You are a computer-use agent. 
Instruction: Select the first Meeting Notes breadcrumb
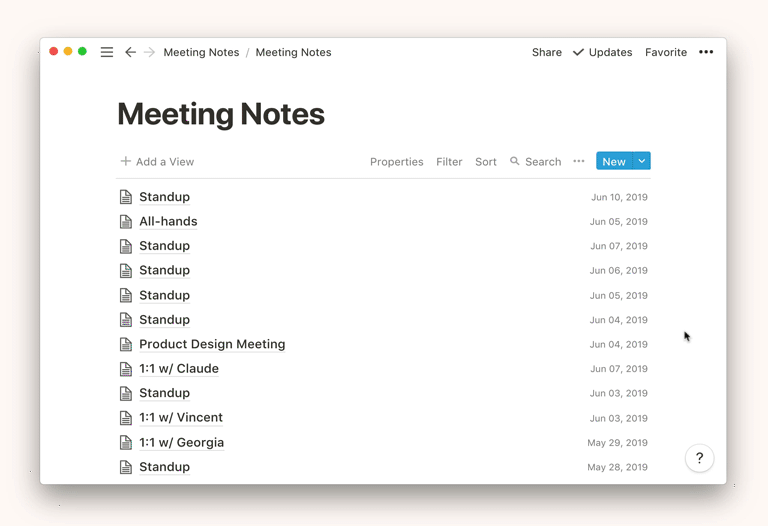tap(201, 52)
